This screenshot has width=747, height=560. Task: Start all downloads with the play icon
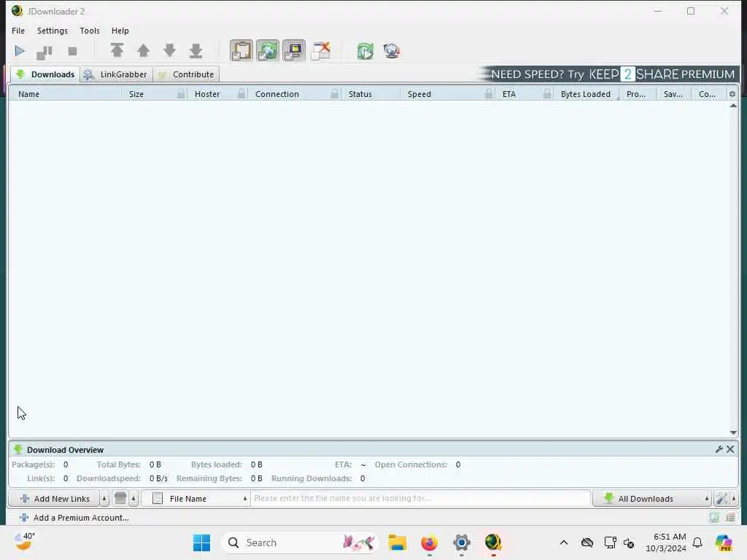pos(20,51)
